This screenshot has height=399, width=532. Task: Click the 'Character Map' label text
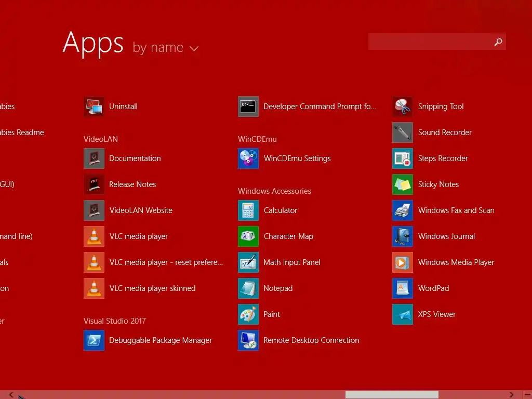click(288, 236)
